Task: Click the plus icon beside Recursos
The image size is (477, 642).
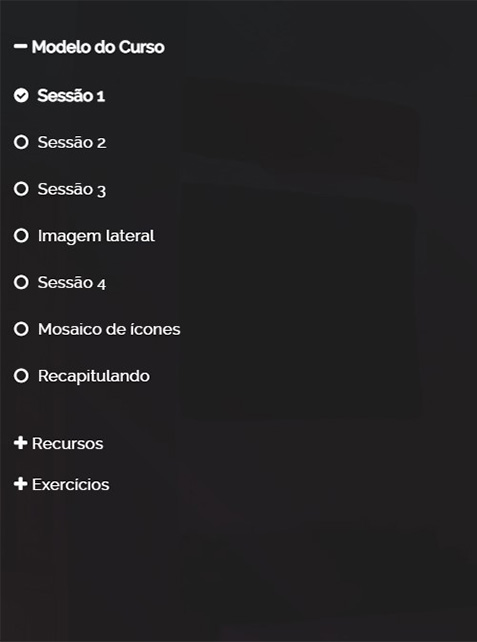Action: (x=20, y=443)
